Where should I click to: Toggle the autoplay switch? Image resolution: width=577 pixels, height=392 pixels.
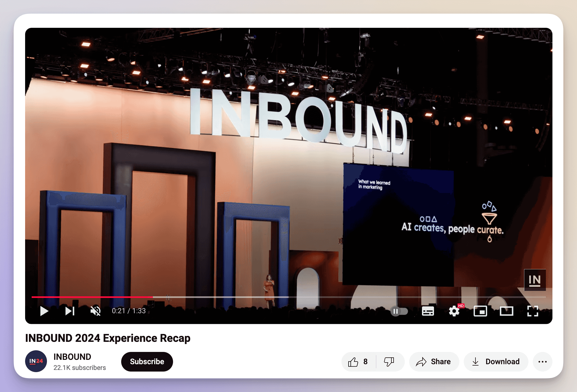[x=399, y=311]
